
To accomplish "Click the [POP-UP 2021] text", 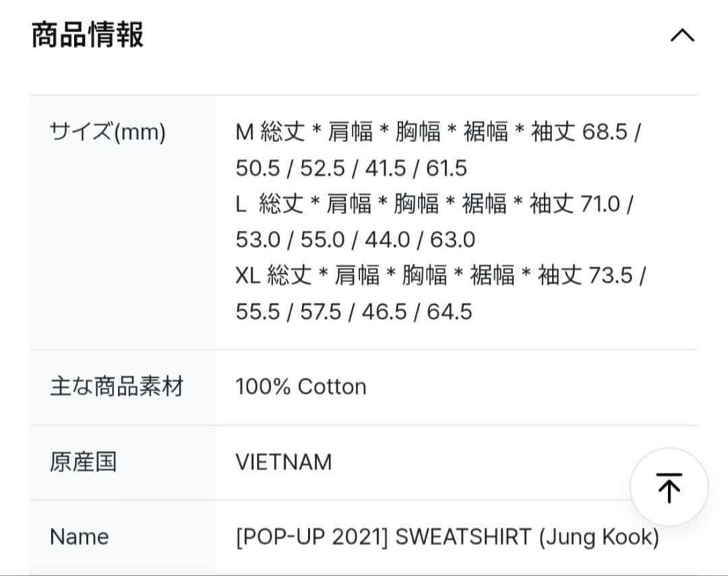I will 311,537.
